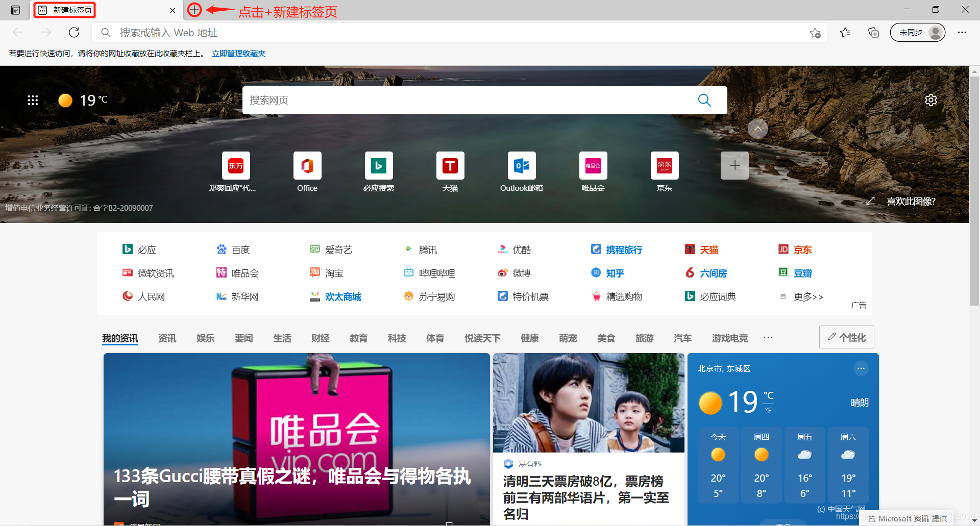Click 喜欢此图像? text
The width and height of the screenshot is (980, 526).
(x=911, y=201)
